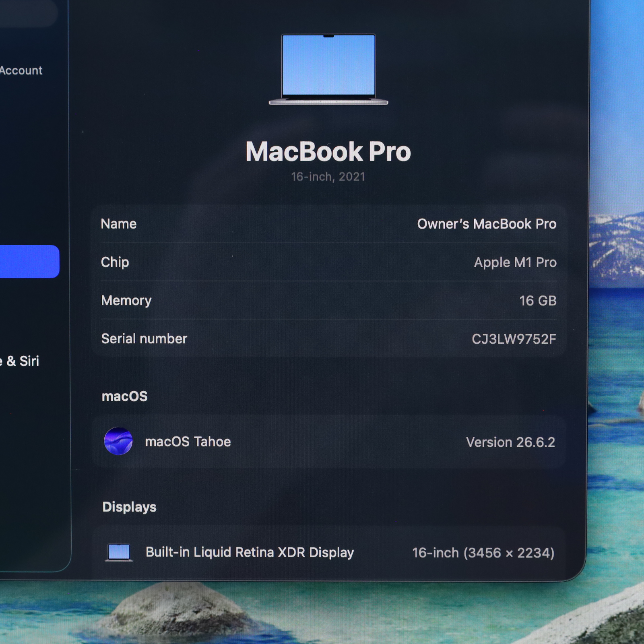Image resolution: width=644 pixels, height=644 pixels.
Task: Click the Built-in Liquid Retina XDR Display label
Action: pyautogui.click(x=250, y=552)
